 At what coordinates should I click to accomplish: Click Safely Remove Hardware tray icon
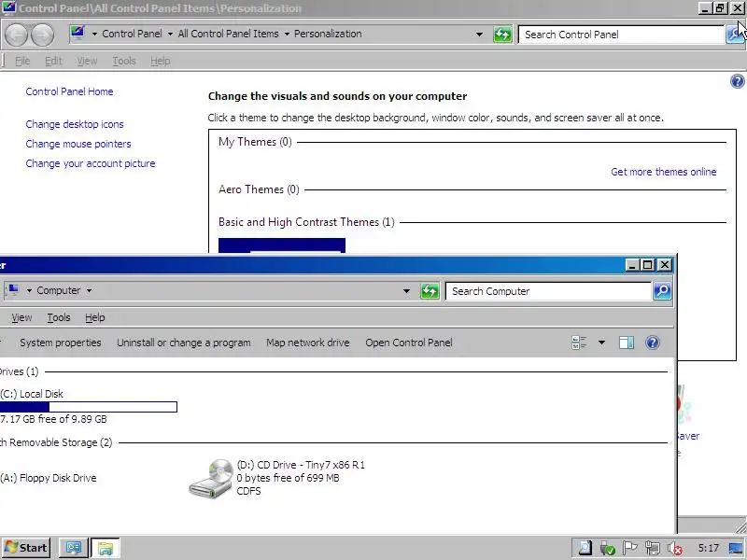point(608,548)
